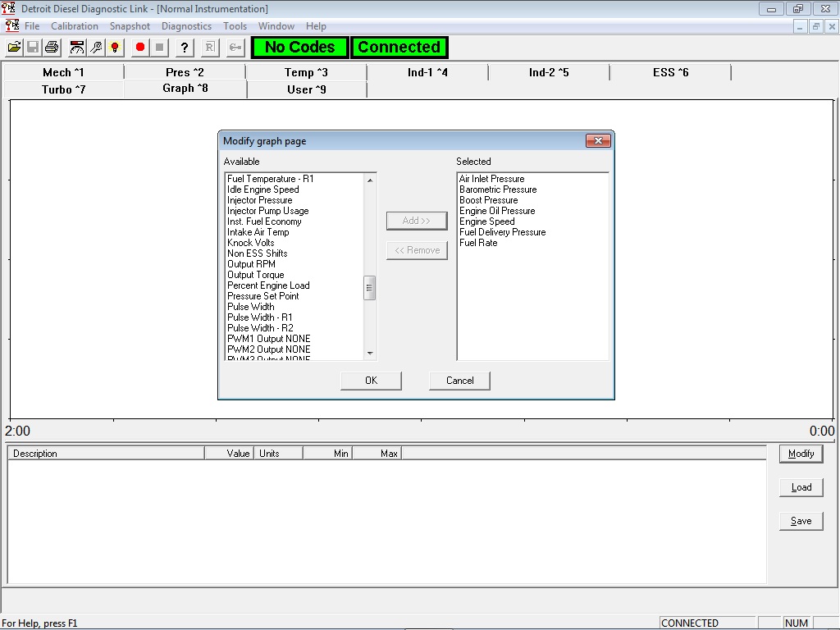Click the wrench diagnostics toolbar icon

click(x=97, y=47)
